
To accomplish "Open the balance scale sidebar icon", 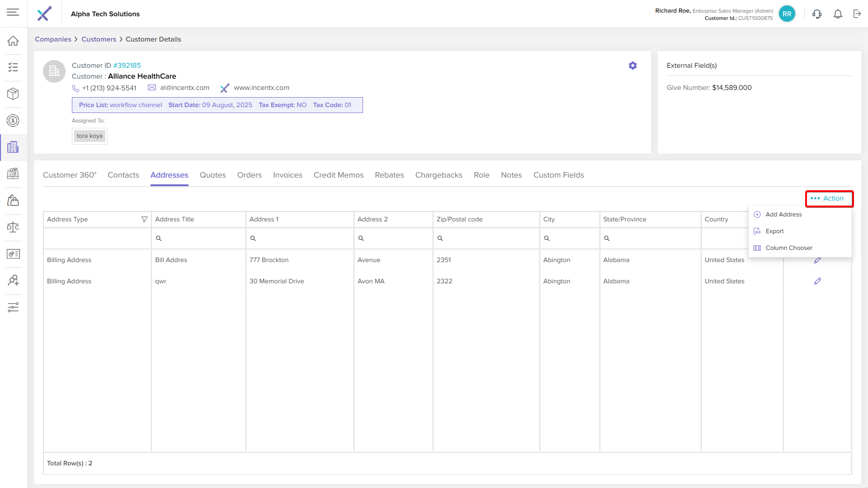I will coord(13,227).
